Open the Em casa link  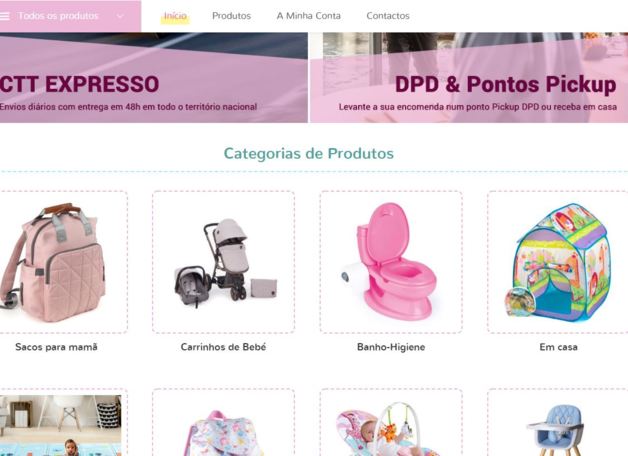pos(558,347)
